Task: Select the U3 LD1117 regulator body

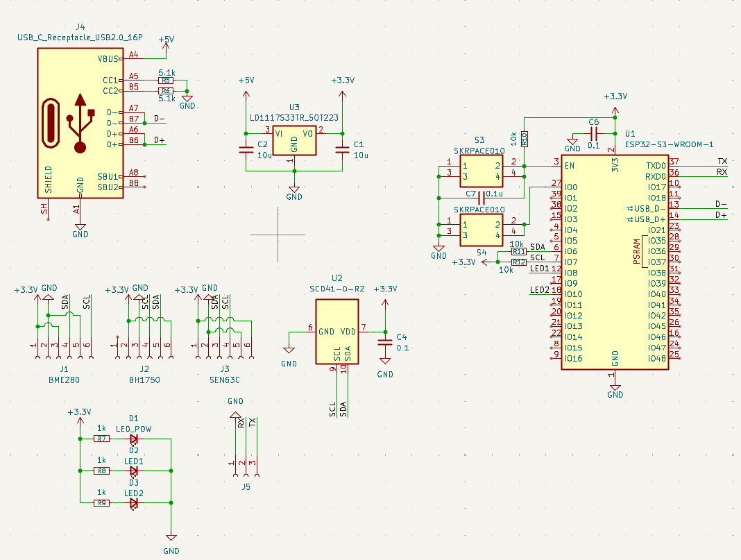Action: 294,142
